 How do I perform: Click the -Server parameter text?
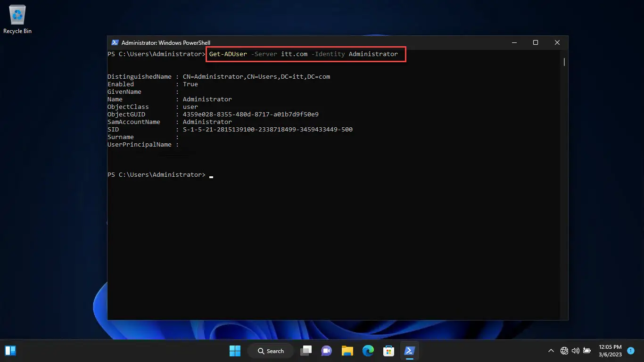264,54
